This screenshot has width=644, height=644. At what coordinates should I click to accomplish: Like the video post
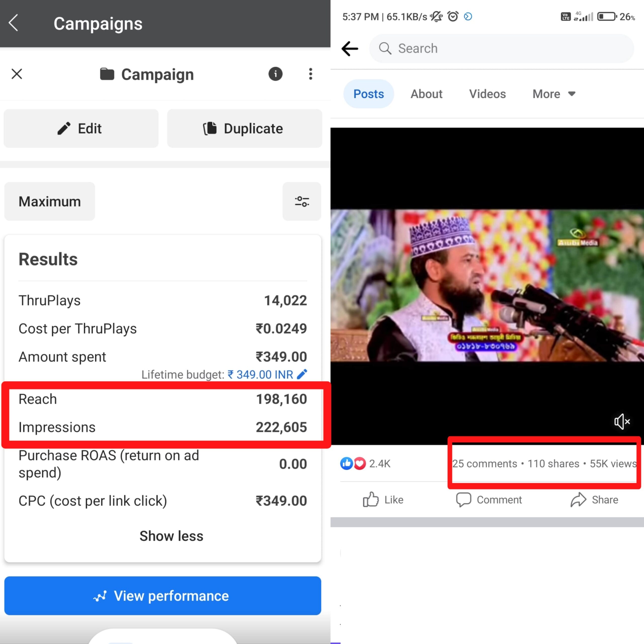[383, 500]
